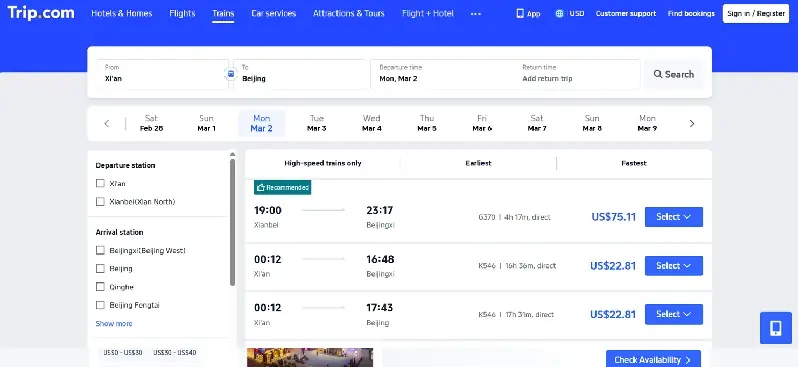Go to next dates with right arrow

[x=692, y=123]
